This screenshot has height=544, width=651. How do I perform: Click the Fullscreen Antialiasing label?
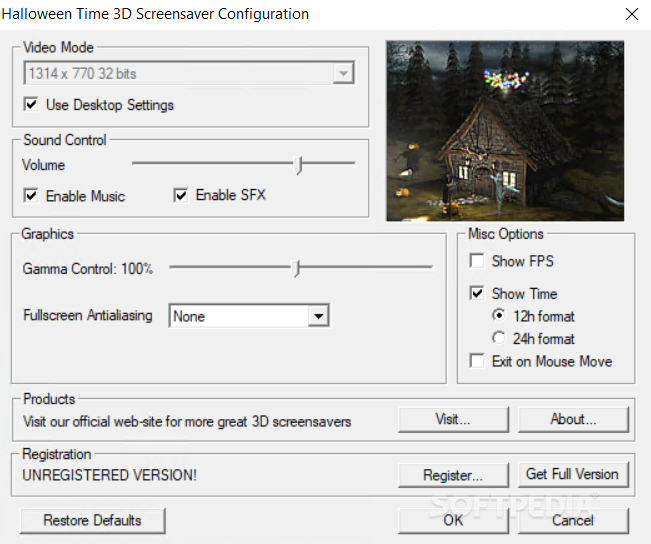click(x=88, y=315)
